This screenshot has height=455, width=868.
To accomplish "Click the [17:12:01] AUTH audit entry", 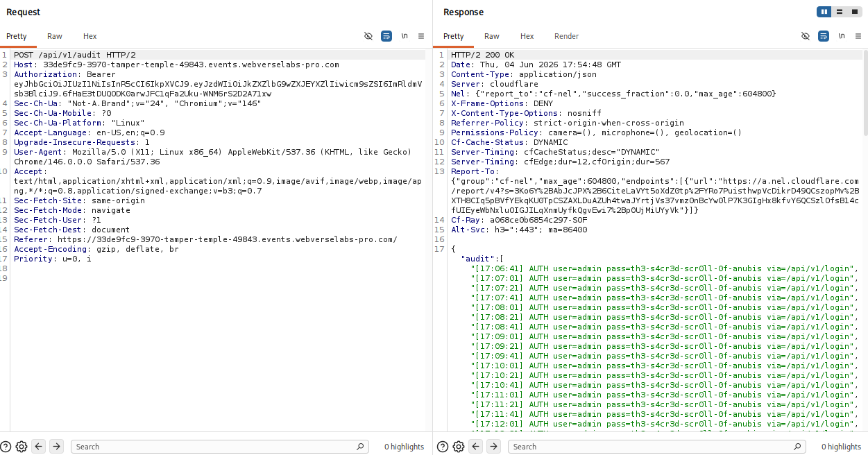I will 665,424.
